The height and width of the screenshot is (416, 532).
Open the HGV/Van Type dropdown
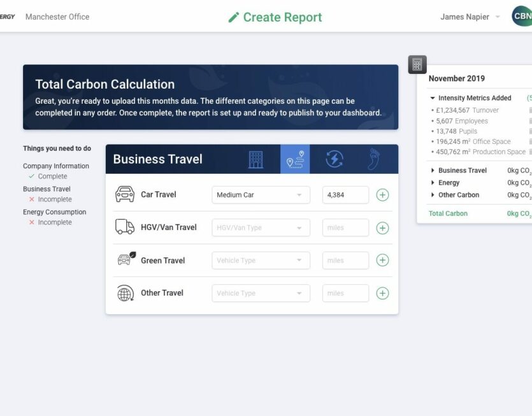(261, 227)
